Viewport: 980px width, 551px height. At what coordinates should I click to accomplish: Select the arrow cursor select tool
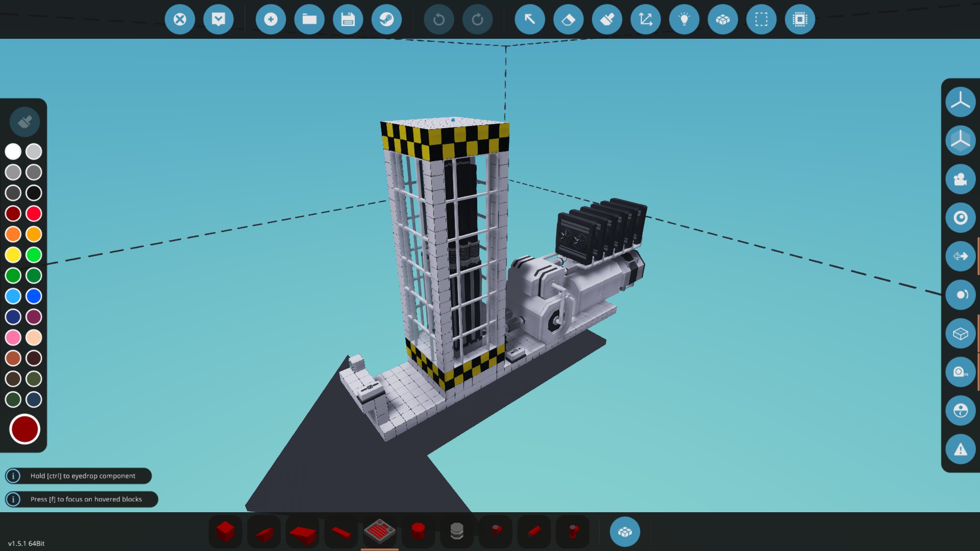pyautogui.click(x=530, y=19)
